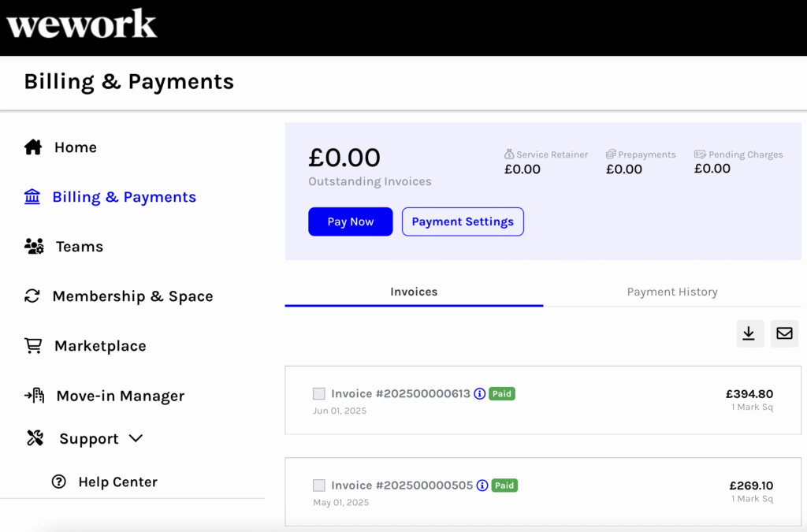Click the Billing & Payments bank icon
807x532 pixels.
click(x=32, y=197)
